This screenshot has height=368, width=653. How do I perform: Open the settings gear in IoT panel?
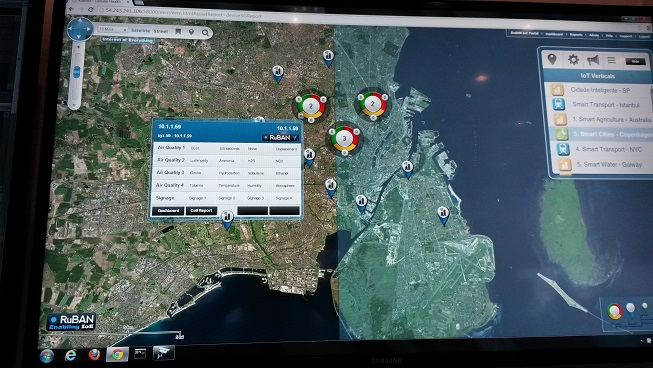click(x=573, y=60)
